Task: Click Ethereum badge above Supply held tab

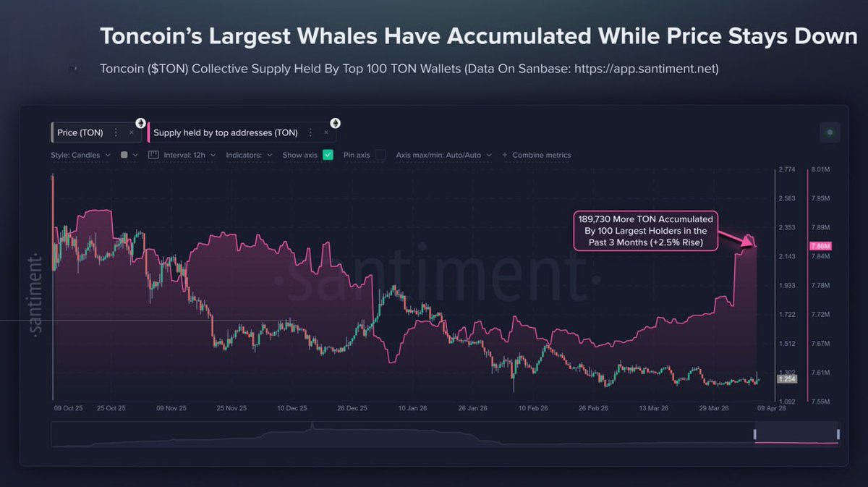Action: point(336,123)
